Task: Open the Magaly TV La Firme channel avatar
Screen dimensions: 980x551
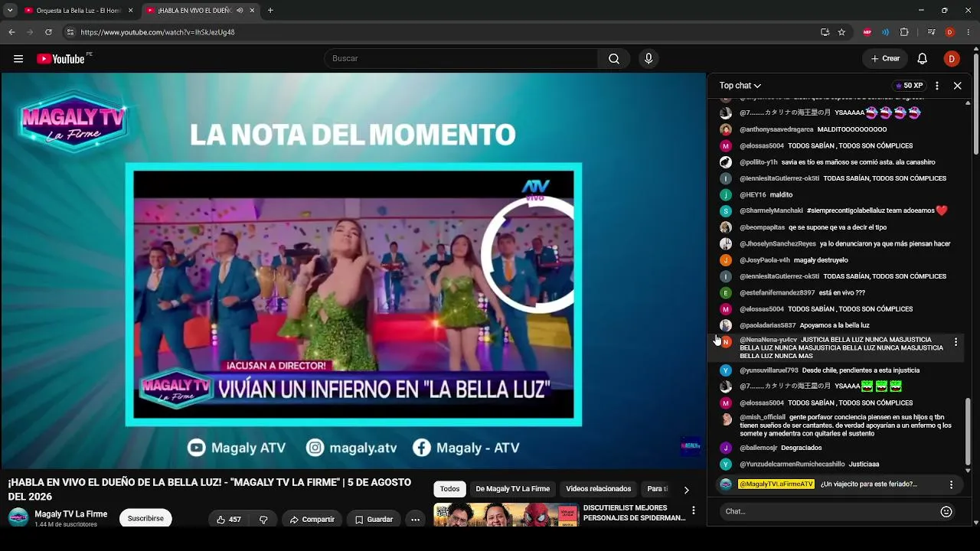Action: [x=18, y=518]
